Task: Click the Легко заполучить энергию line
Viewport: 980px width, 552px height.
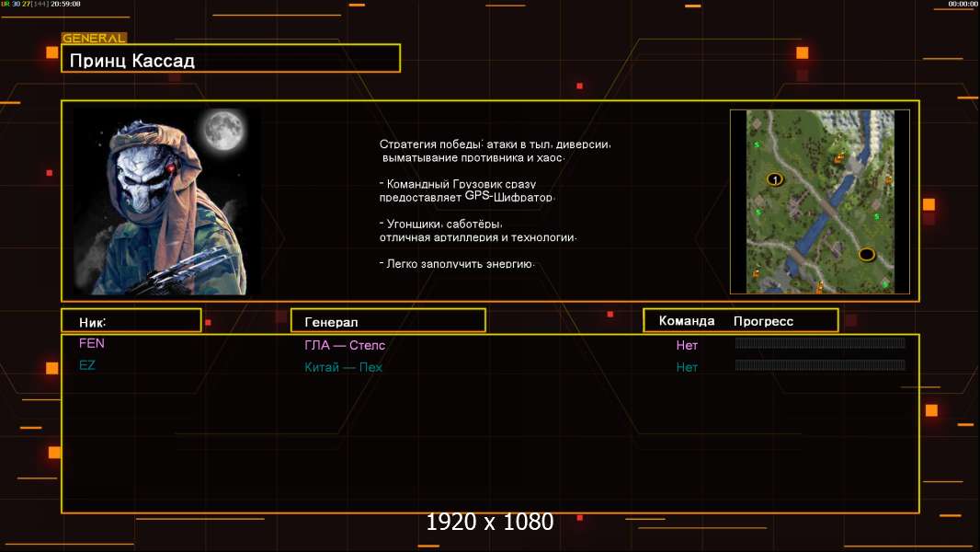Action: tap(457, 264)
